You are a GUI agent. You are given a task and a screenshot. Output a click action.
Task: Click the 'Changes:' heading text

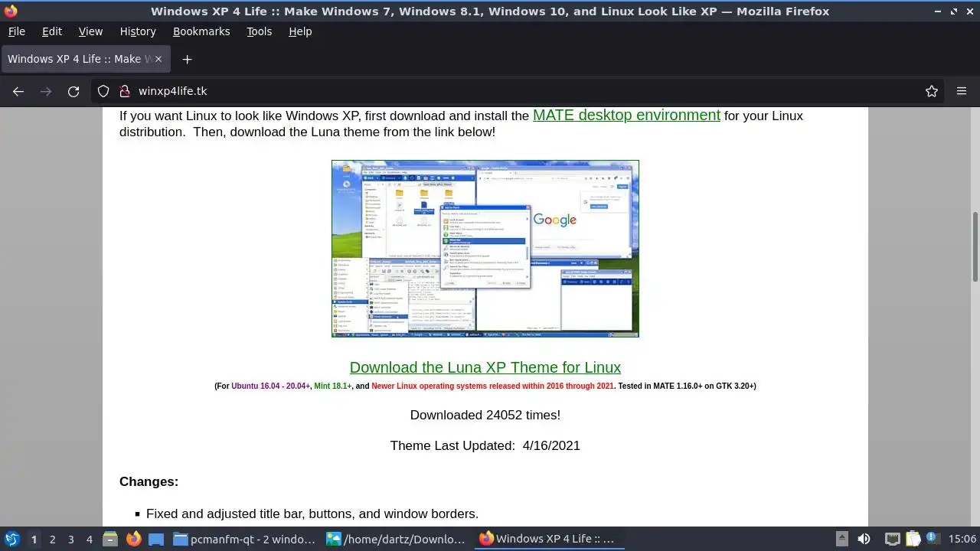[x=149, y=481]
